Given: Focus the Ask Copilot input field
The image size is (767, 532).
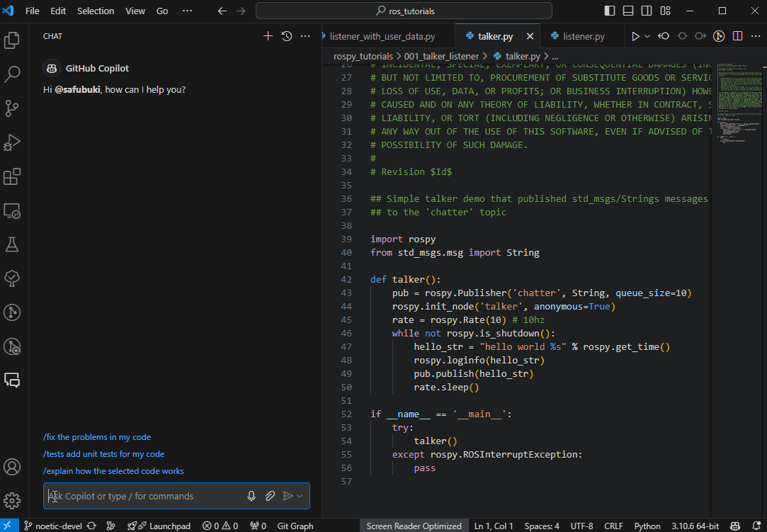Looking at the screenshot, I should (144, 496).
